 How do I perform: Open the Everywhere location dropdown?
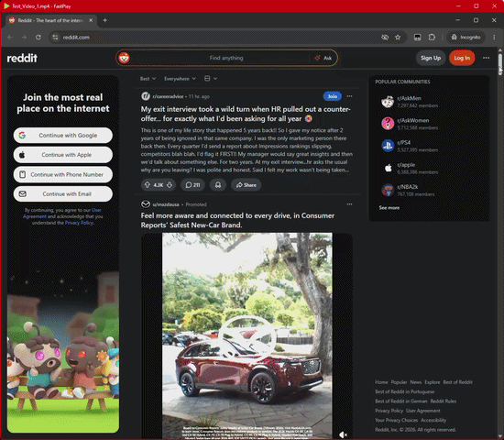[180, 79]
